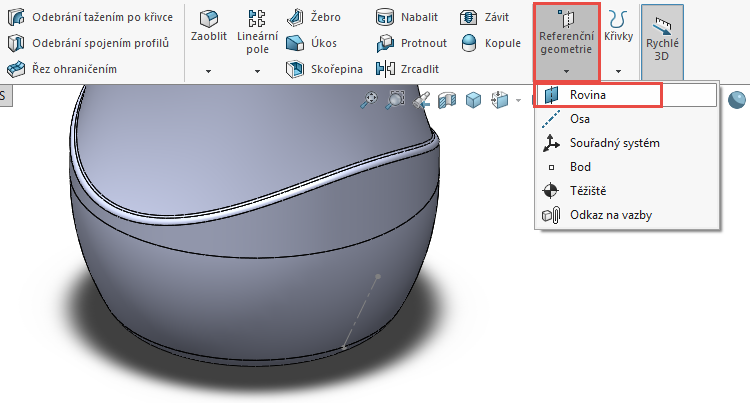Activate the Řez ohraničením tool
Screen dimensions: 750x403
click(x=62, y=69)
